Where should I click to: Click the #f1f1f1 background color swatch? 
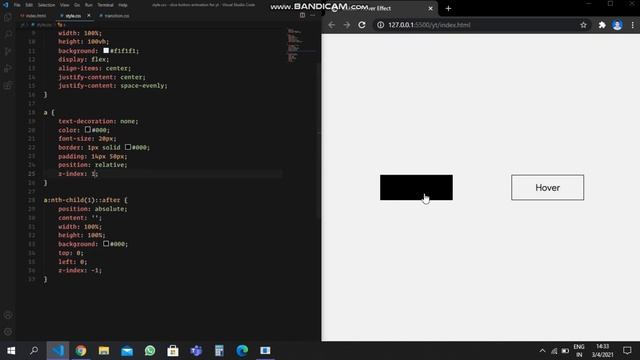106,51
